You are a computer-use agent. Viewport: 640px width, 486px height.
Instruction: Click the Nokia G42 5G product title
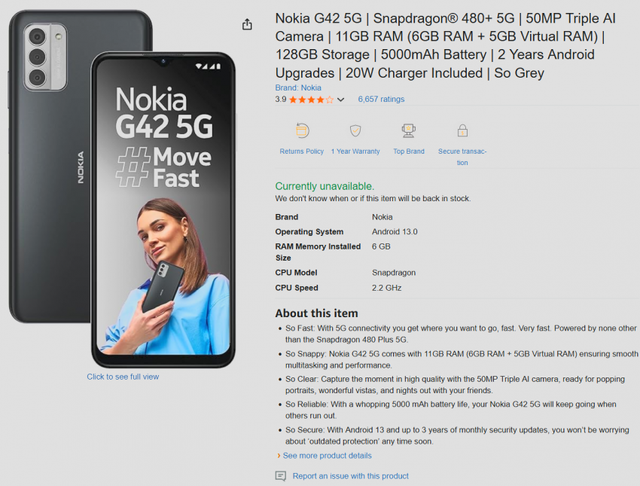pos(446,45)
